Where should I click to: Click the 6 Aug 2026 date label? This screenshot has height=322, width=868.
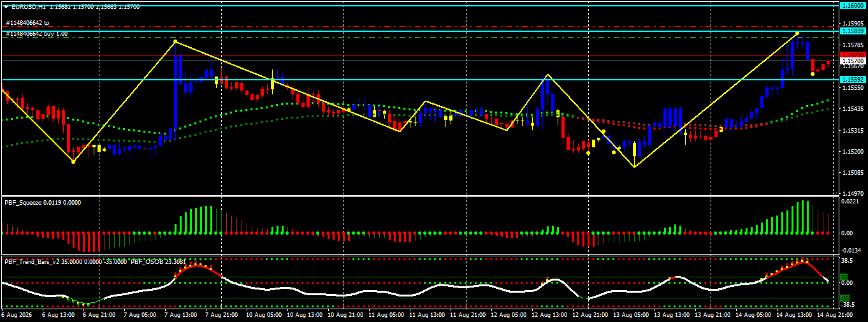coord(15,315)
